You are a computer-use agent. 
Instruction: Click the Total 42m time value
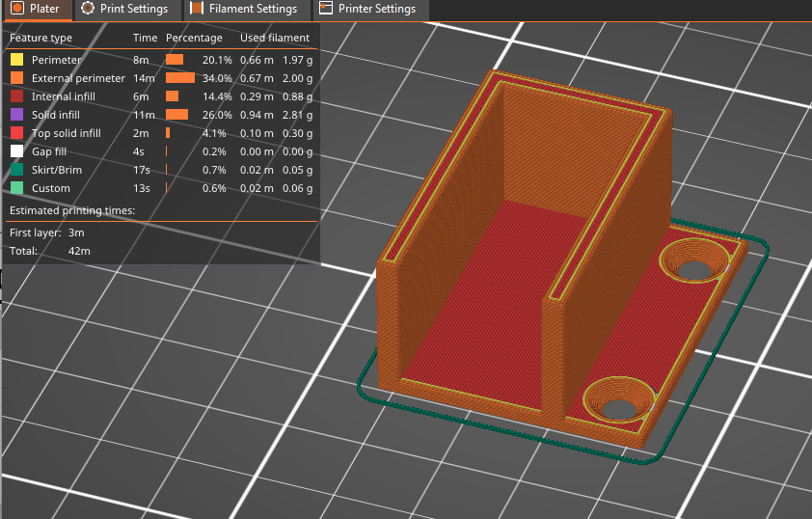point(79,251)
